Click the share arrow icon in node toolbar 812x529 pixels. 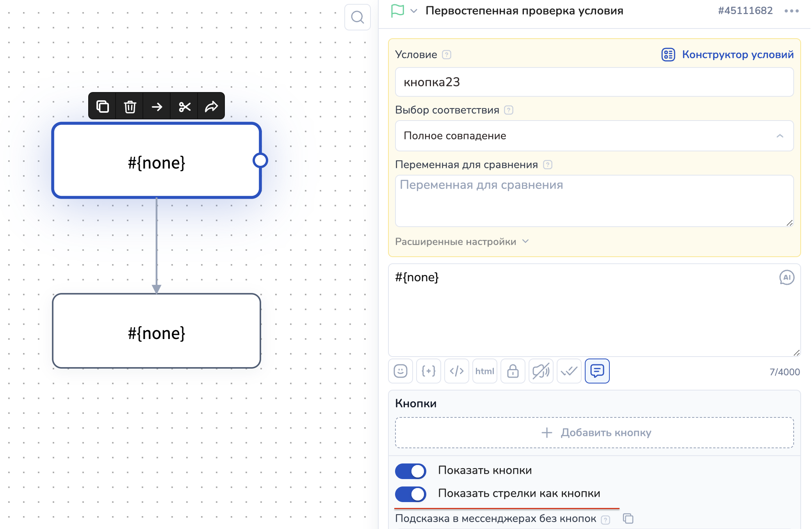211,106
